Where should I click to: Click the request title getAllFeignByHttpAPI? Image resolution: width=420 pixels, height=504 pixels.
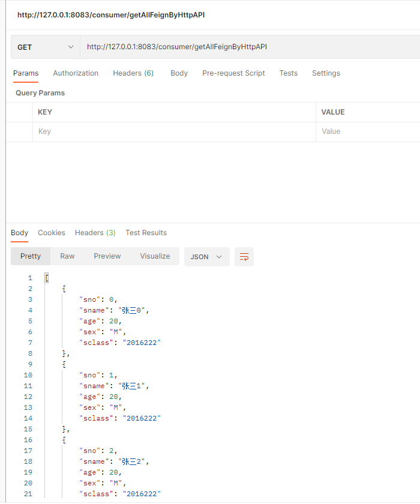point(111,15)
